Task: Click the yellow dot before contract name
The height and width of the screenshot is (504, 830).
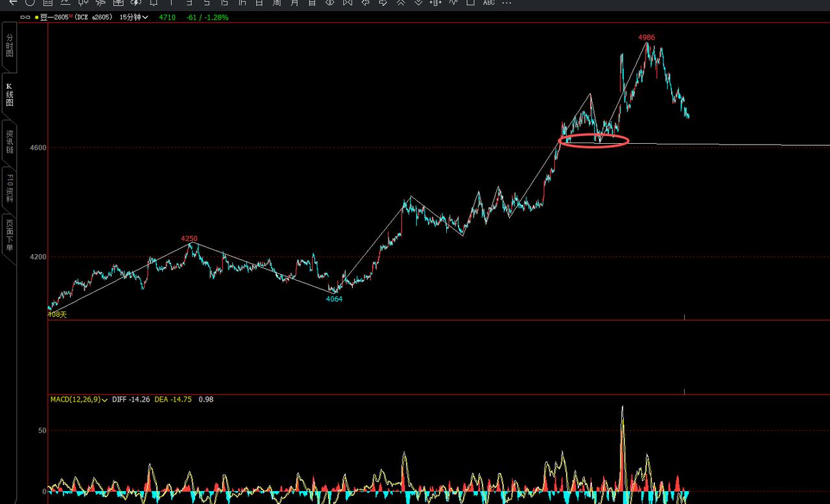Action: coord(37,17)
